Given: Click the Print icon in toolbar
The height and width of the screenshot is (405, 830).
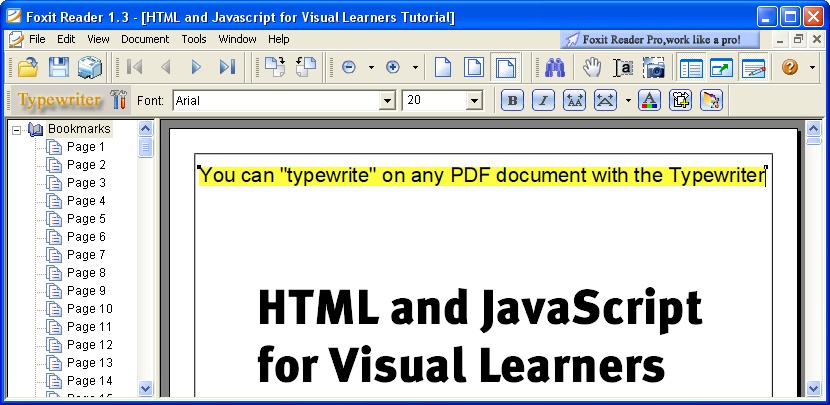Looking at the screenshot, I should coord(90,67).
